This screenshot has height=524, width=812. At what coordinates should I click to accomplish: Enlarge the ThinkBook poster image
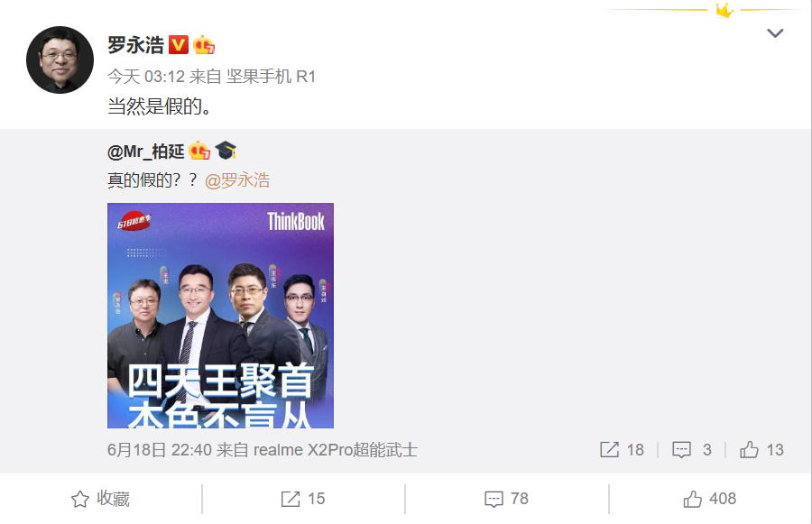[x=220, y=316]
